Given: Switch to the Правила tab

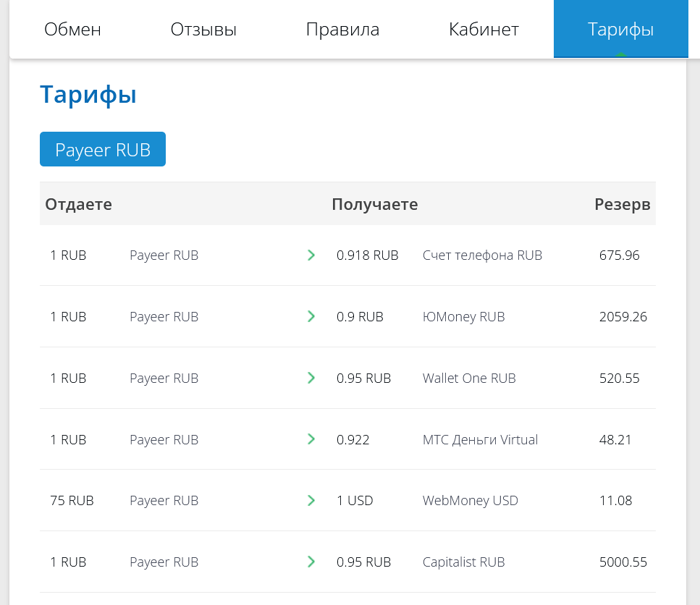Looking at the screenshot, I should [342, 30].
